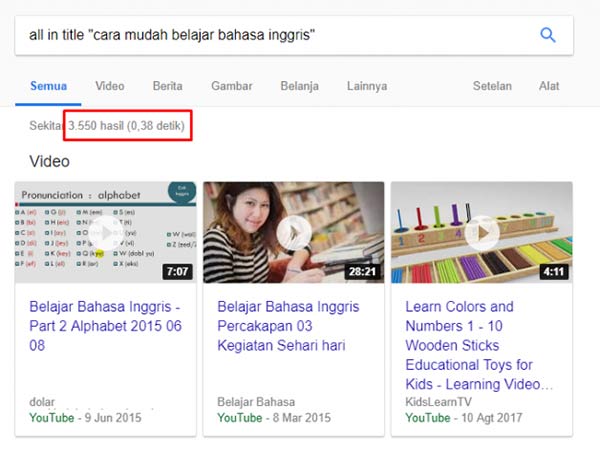600x451 pixels.
Task: Open the Berita tab
Action: point(168,86)
